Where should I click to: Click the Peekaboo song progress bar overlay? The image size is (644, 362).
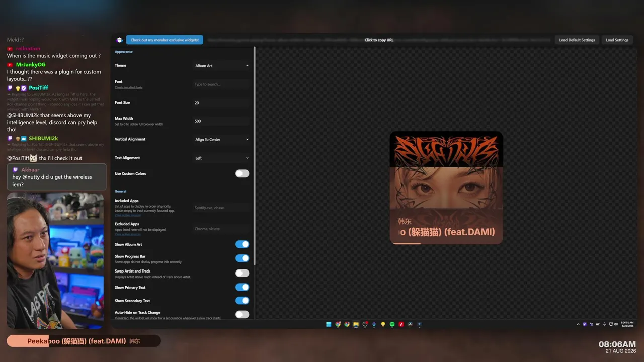click(x=84, y=341)
